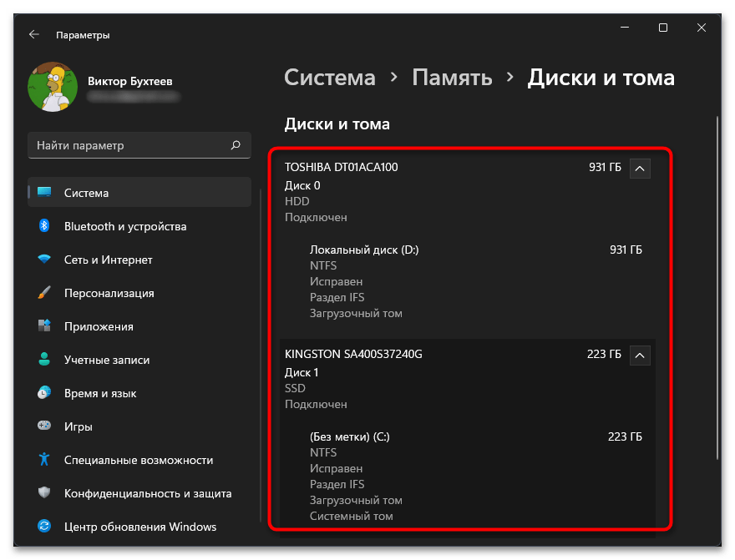Open Специальные возможности section
The width and height of the screenshot is (735, 560).
coord(138,460)
